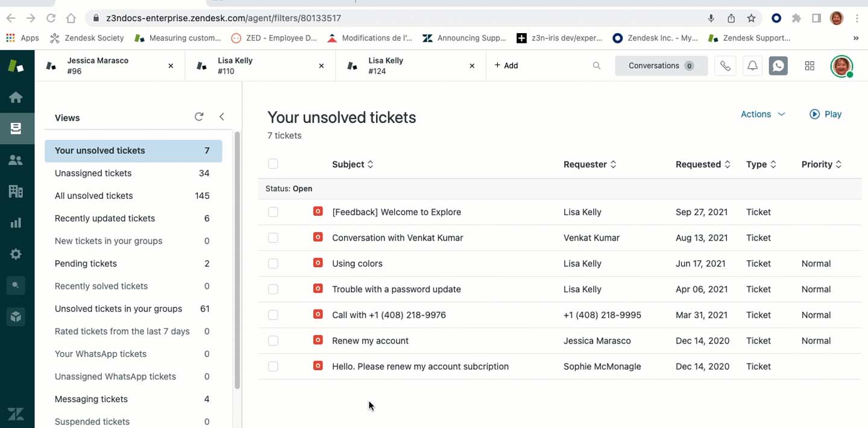This screenshot has width=868, height=428.
Task: Open Organizations building icon in sidebar
Action: pos(16,191)
